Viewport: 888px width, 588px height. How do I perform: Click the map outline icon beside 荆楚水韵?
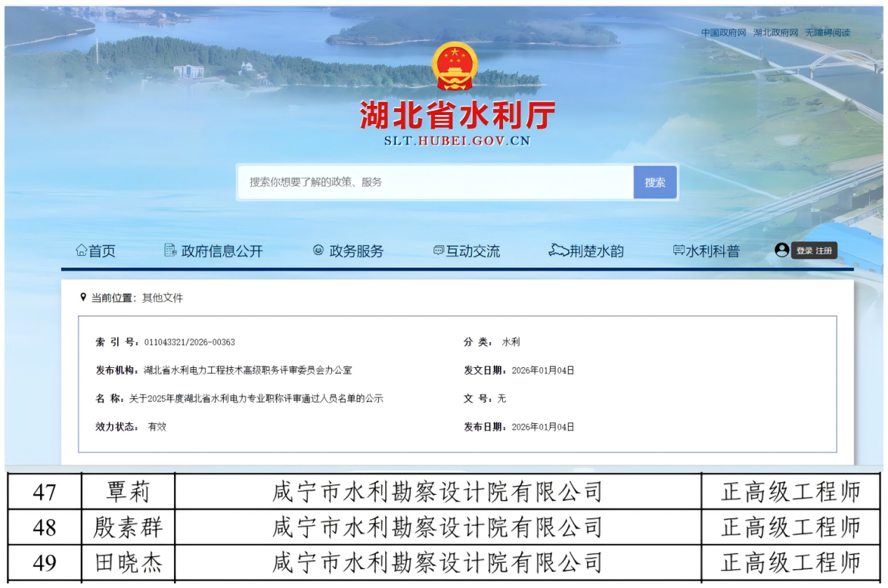click(558, 250)
